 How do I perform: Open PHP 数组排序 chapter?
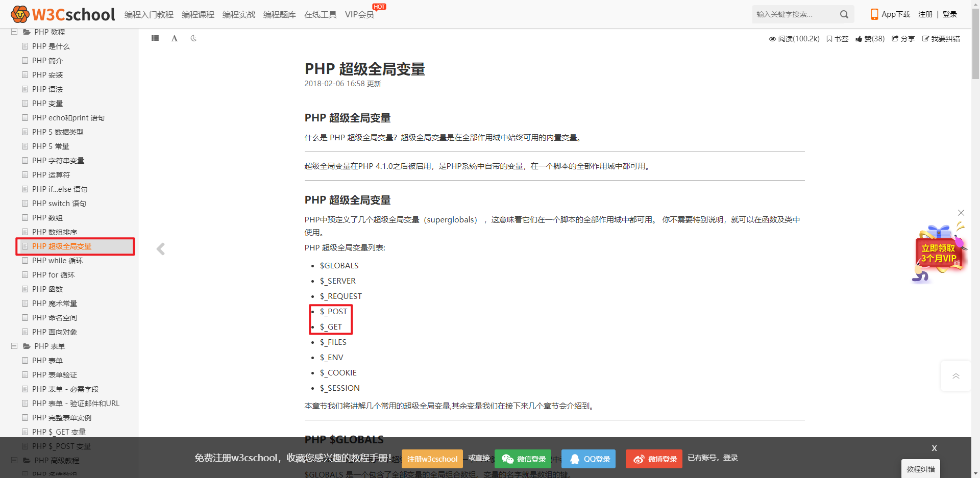55,232
